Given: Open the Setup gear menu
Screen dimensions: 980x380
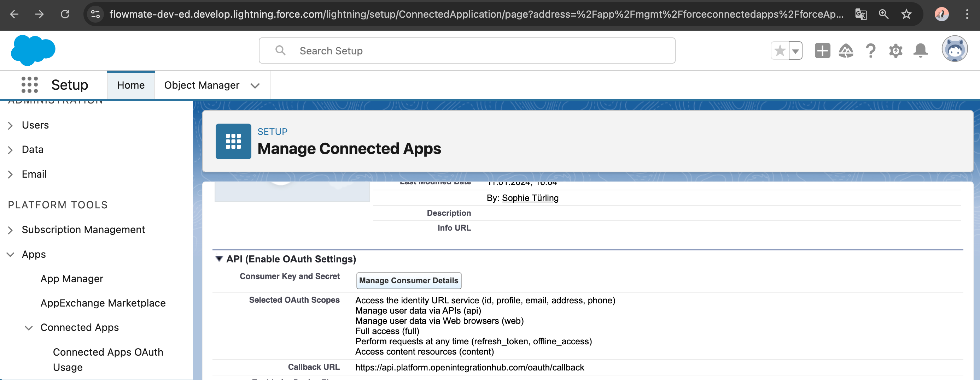Looking at the screenshot, I should point(895,51).
